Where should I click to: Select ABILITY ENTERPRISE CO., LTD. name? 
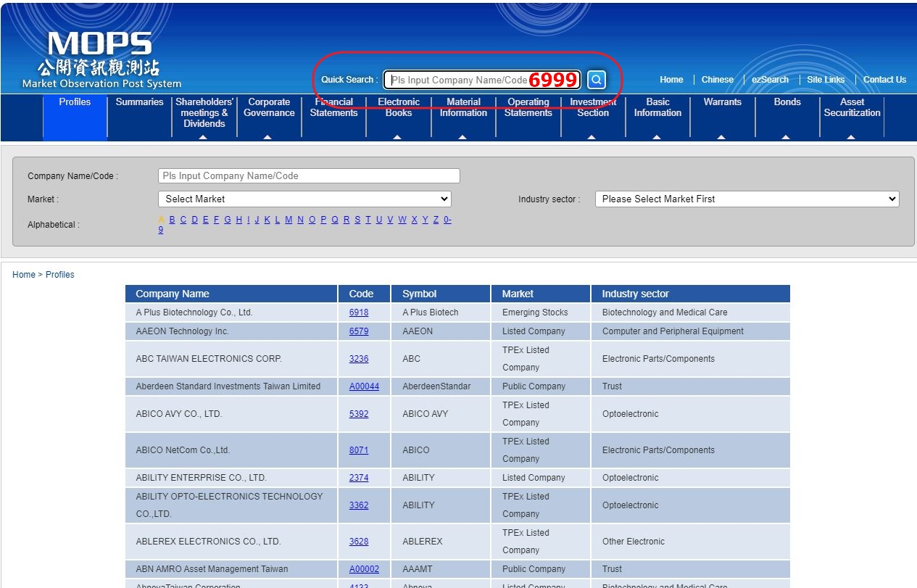coord(202,478)
